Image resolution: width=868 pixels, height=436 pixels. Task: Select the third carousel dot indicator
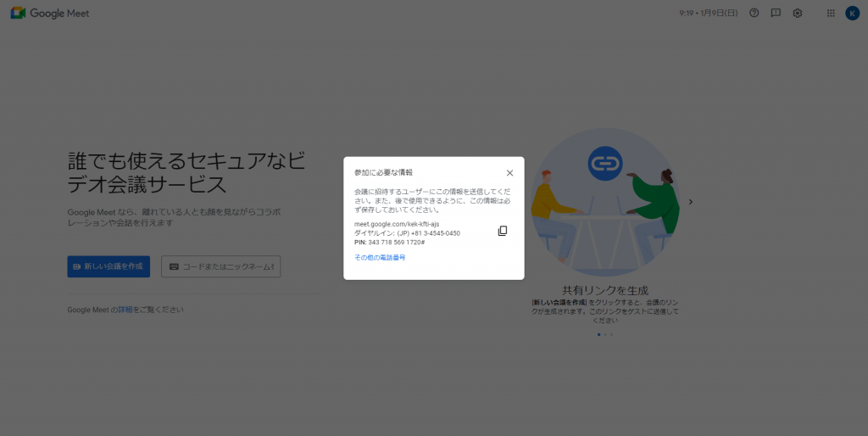coord(611,334)
